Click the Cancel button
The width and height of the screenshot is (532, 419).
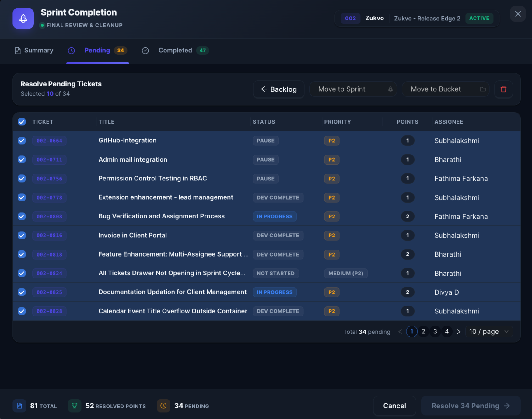394,406
